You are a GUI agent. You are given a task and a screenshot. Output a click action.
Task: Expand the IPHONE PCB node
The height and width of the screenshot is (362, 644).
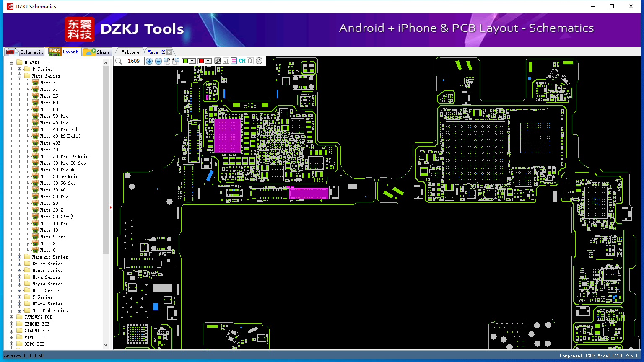12,324
